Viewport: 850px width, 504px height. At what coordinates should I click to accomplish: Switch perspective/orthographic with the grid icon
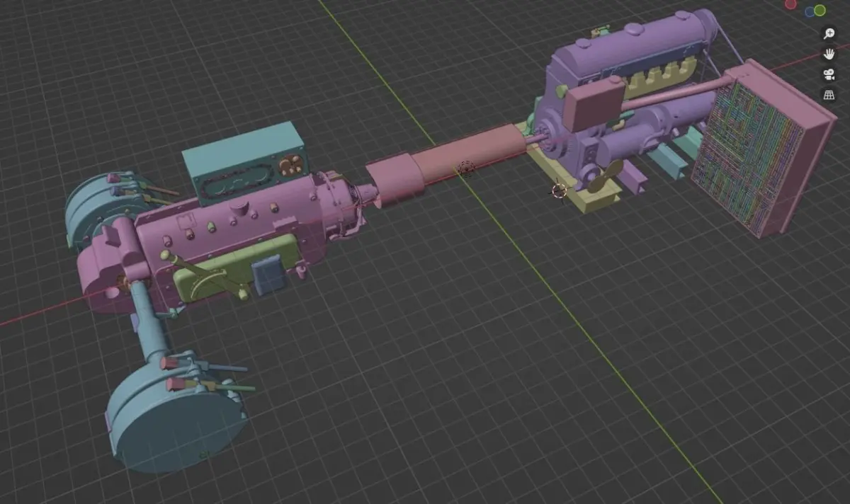pos(829,95)
